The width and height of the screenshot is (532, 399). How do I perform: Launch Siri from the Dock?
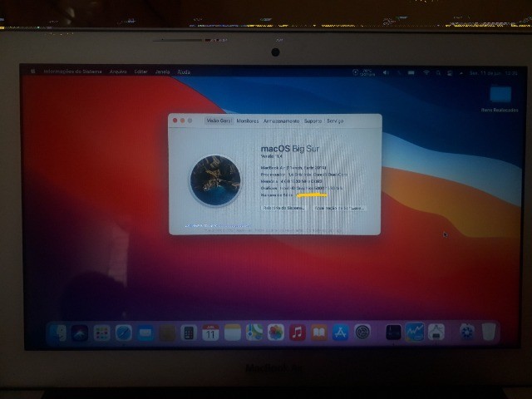point(80,332)
